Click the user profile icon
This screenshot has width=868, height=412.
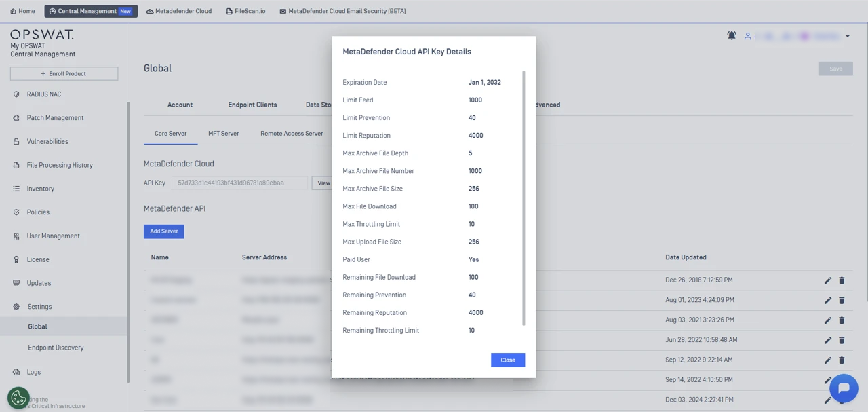pyautogui.click(x=748, y=36)
